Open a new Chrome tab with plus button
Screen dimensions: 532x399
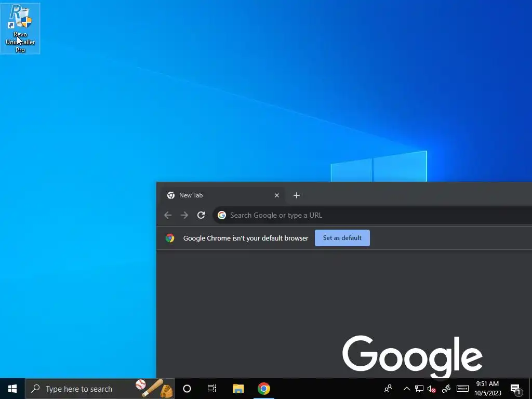297,195
